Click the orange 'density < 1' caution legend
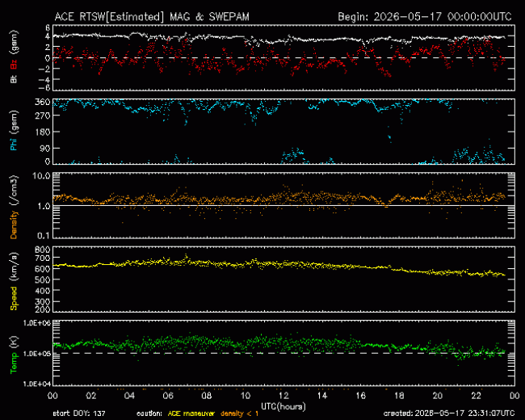The image size is (525, 420). point(239,414)
